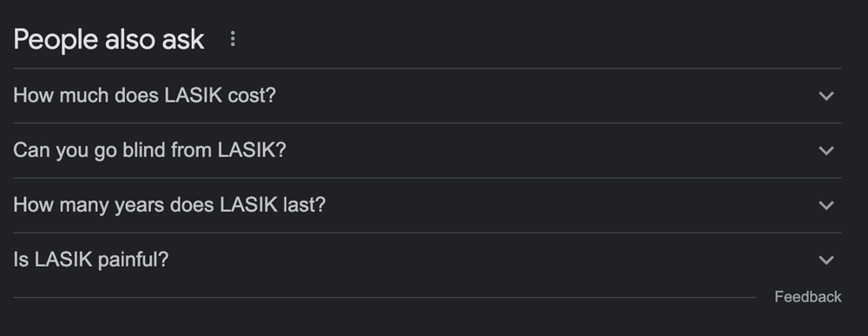Select the last People also ask row

pyautogui.click(x=427, y=260)
